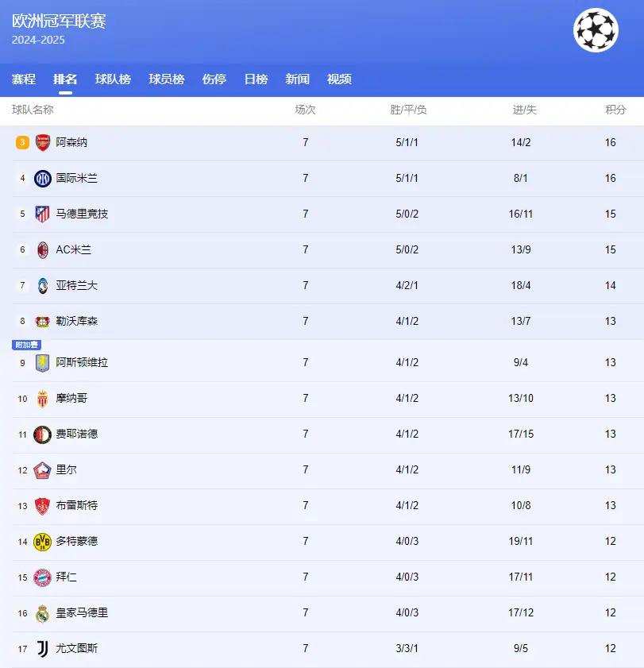Screen dimensions: 644x668
Task: Open the 视频 tab
Action: (339, 79)
